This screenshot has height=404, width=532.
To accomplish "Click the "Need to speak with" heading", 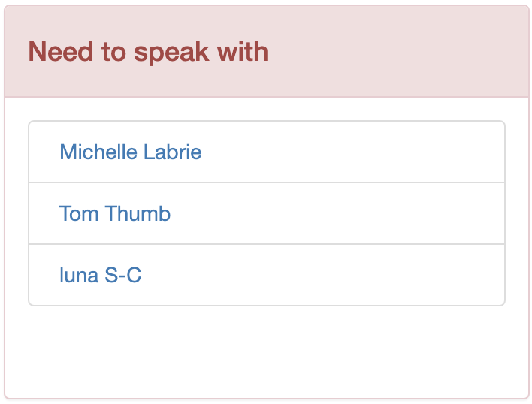I will (148, 52).
